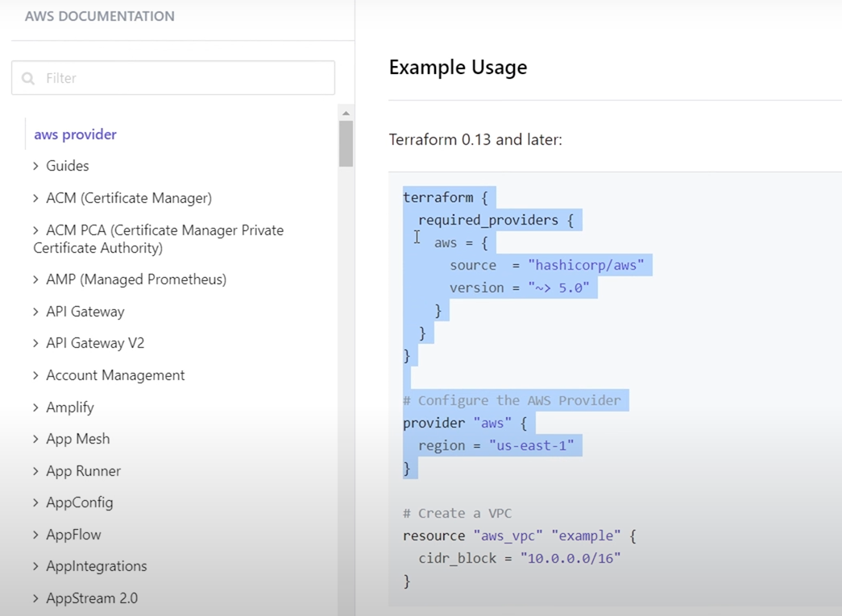842x616 pixels.
Task: Select AMP (Managed Prometheus) label
Action: pyautogui.click(x=136, y=279)
